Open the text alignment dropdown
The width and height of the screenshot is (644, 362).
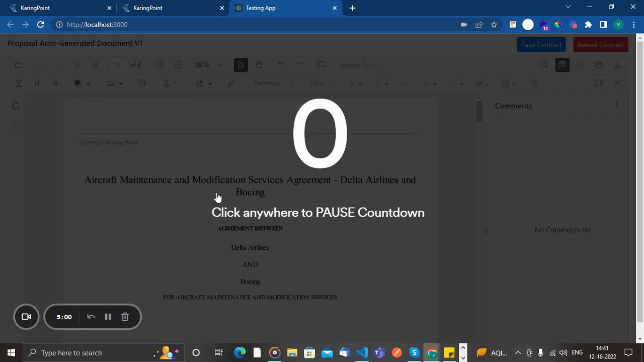[x=381, y=83]
